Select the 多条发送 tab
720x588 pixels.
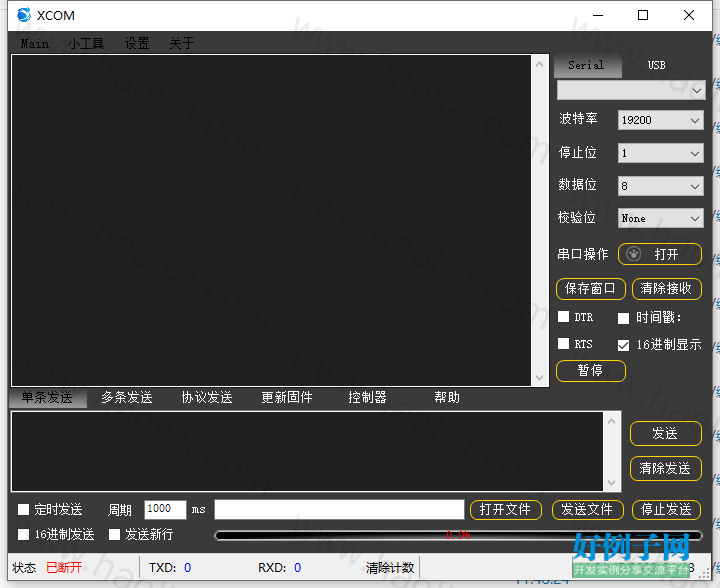pos(127,398)
